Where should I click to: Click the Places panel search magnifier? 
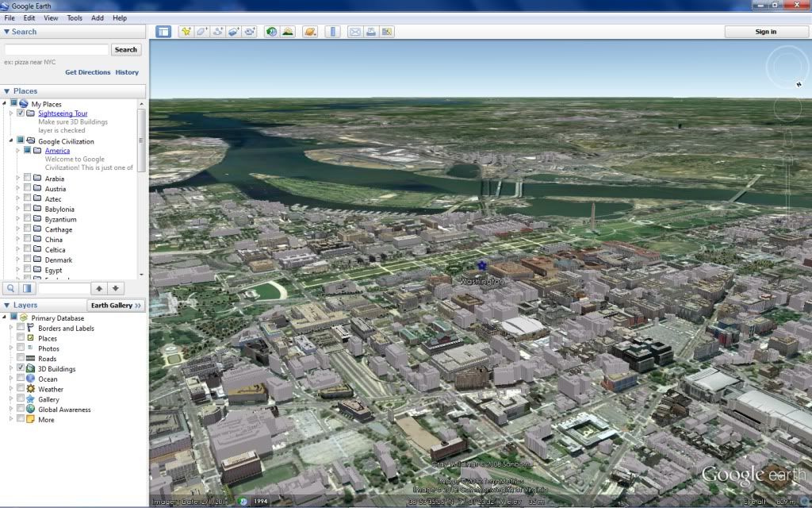pyautogui.click(x=10, y=288)
